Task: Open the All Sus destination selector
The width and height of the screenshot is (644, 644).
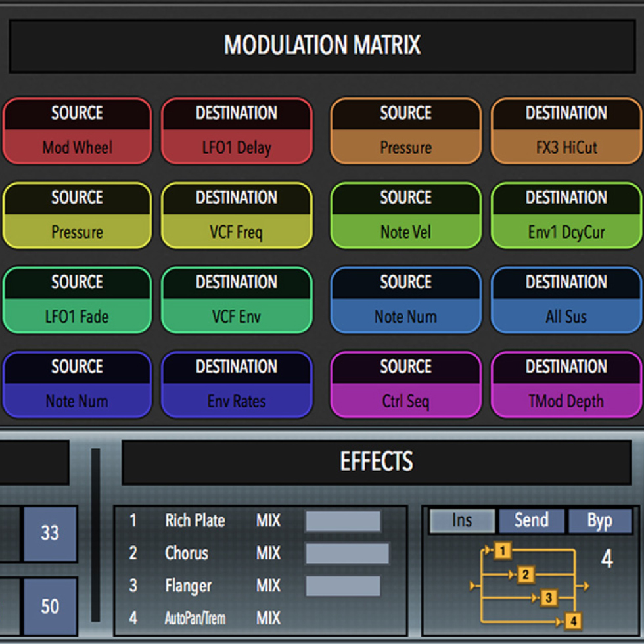Action: coord(566,300)
